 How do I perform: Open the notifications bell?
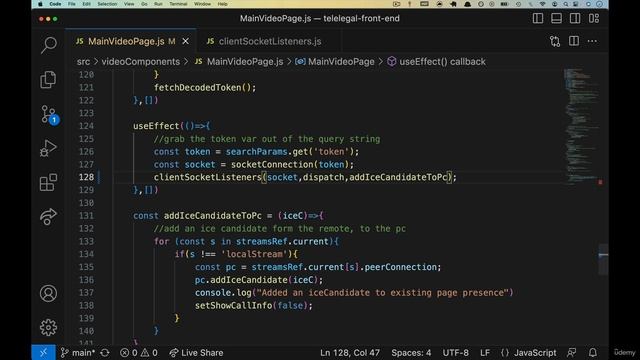[x=593, y=353]
